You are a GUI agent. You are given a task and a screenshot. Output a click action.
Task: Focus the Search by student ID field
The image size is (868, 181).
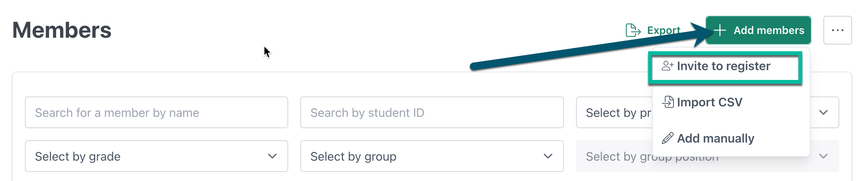[x=432, y=112]
